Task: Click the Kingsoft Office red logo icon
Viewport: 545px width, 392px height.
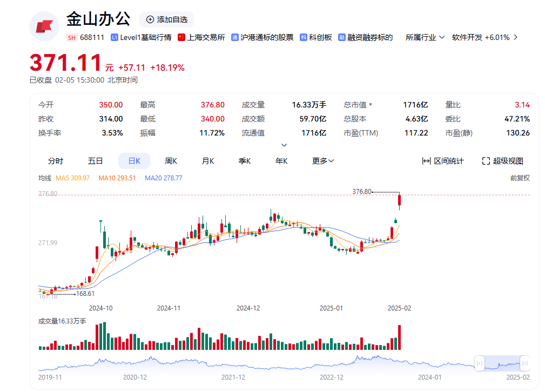Action: tap(44, 26)
